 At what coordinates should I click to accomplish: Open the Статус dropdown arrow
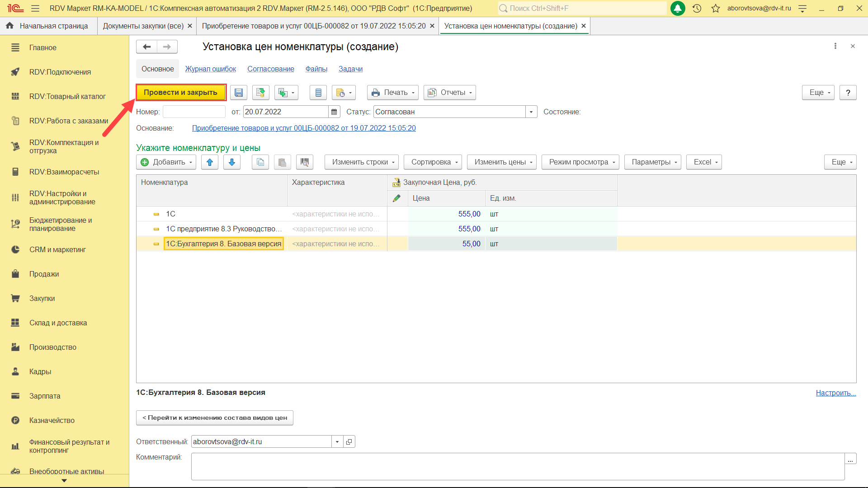pyautogui.click(x=531, y=112)
